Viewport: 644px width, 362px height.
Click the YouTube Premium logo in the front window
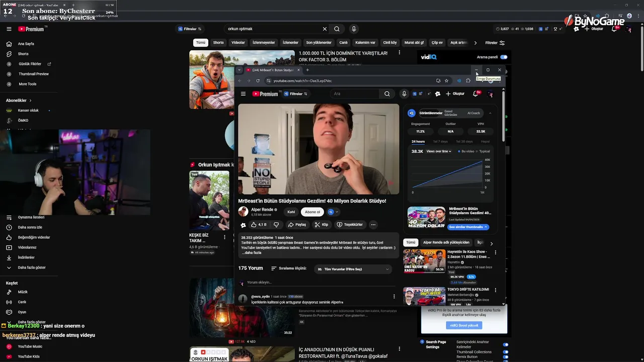click(x=265, y=94)
